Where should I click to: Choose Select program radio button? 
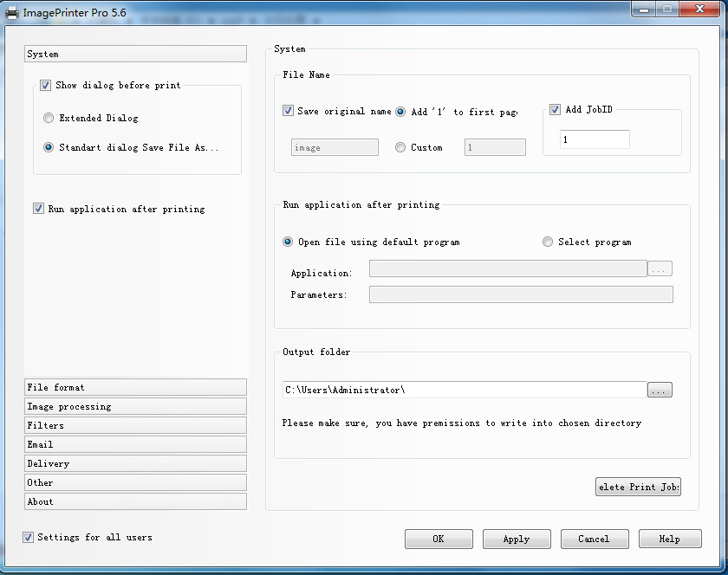pos(548,242)
